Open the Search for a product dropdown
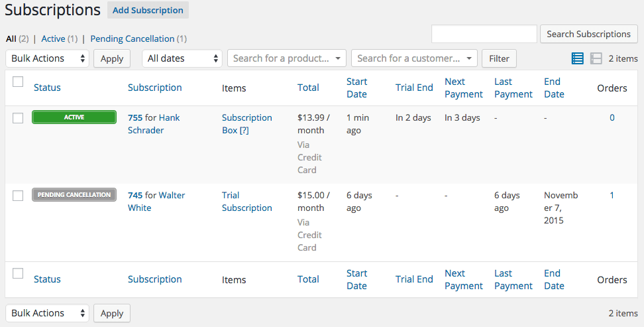The height and width of the screenshot is (327, 644). [287, 58]
